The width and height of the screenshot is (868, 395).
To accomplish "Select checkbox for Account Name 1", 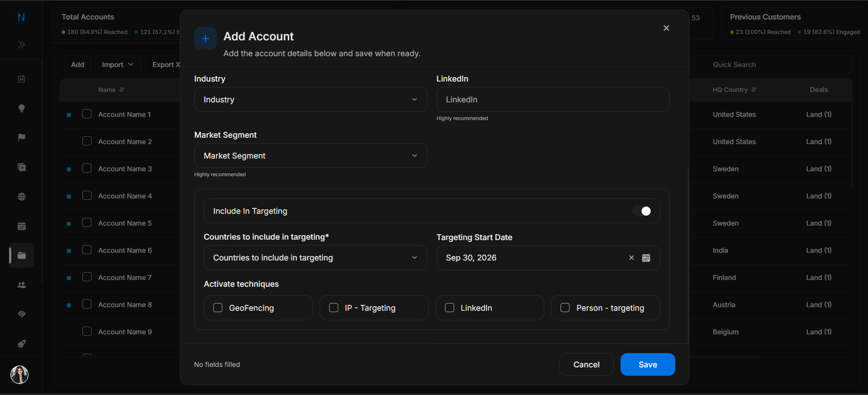I will [x=87, y=114].
